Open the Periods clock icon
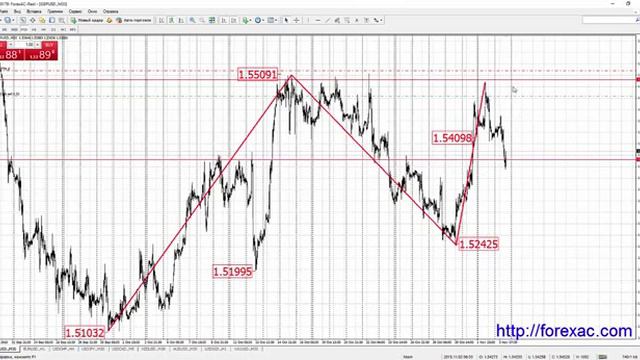Screen dimensions: 640x360 click(258, 20)
